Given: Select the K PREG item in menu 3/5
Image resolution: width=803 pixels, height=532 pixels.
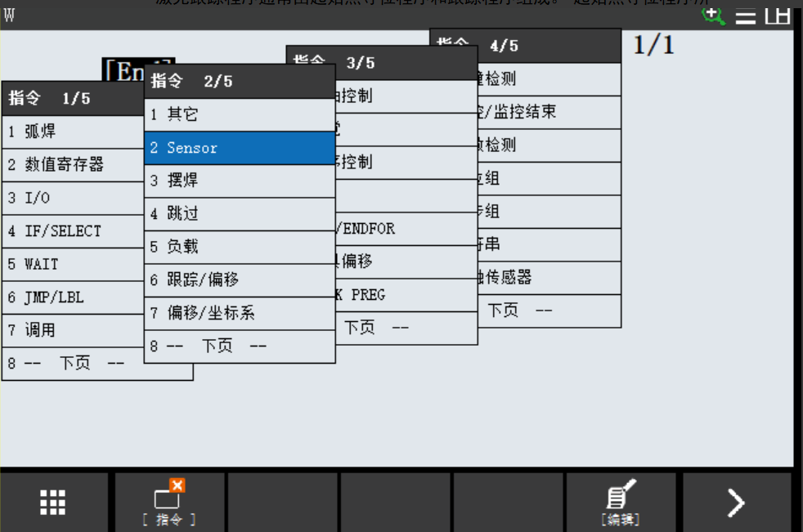Looking at the screenshot, I should tap(405, 294).
